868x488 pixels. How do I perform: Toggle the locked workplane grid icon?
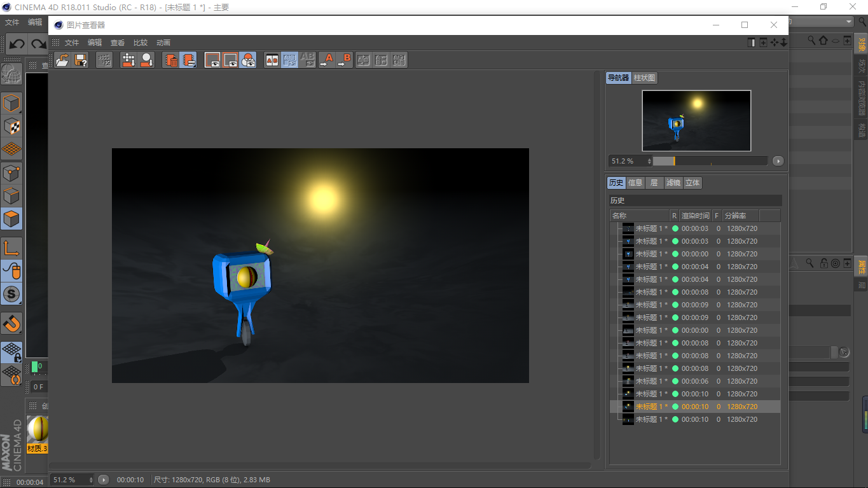(11, 352)
